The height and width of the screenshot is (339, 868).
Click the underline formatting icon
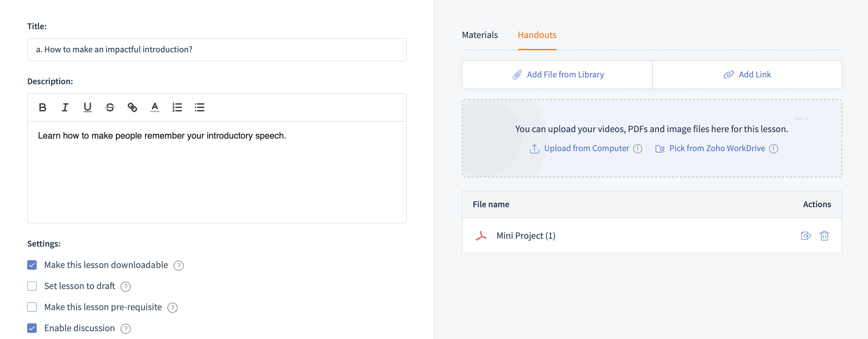pyautogui.click(x=87, y=107)
